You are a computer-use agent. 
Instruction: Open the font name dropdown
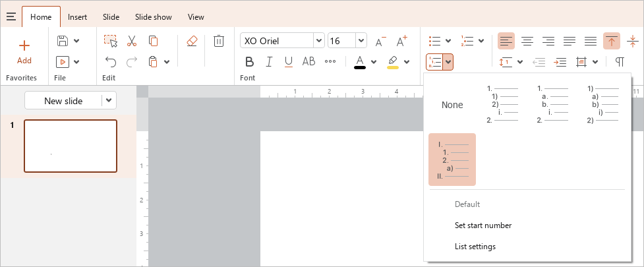(x=319, y=41)
